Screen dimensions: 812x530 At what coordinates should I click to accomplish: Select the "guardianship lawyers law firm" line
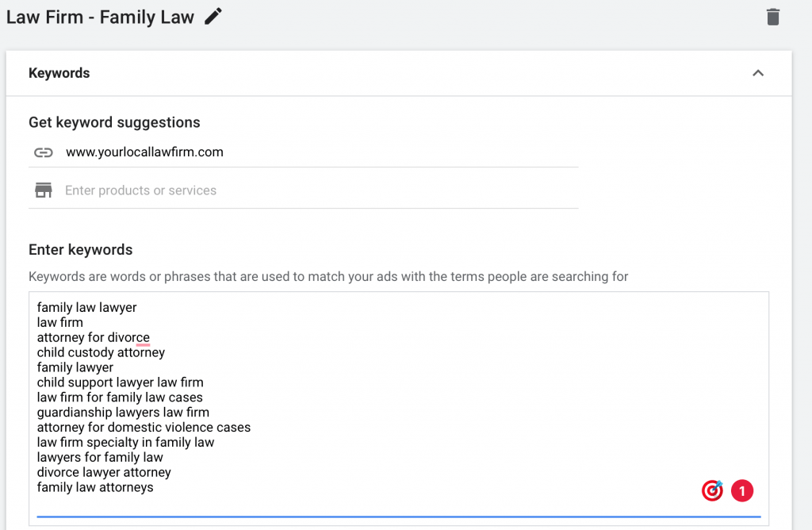tap(123, 413)
